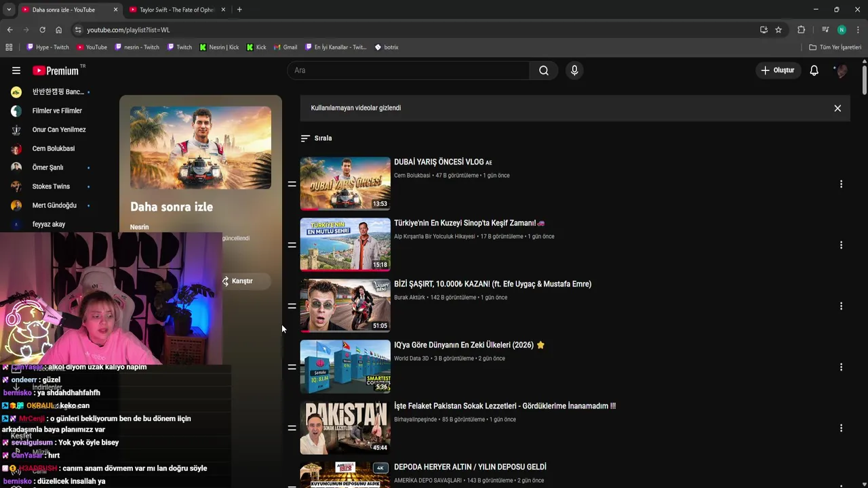Click the browser home icon

(x=58, y=30)
